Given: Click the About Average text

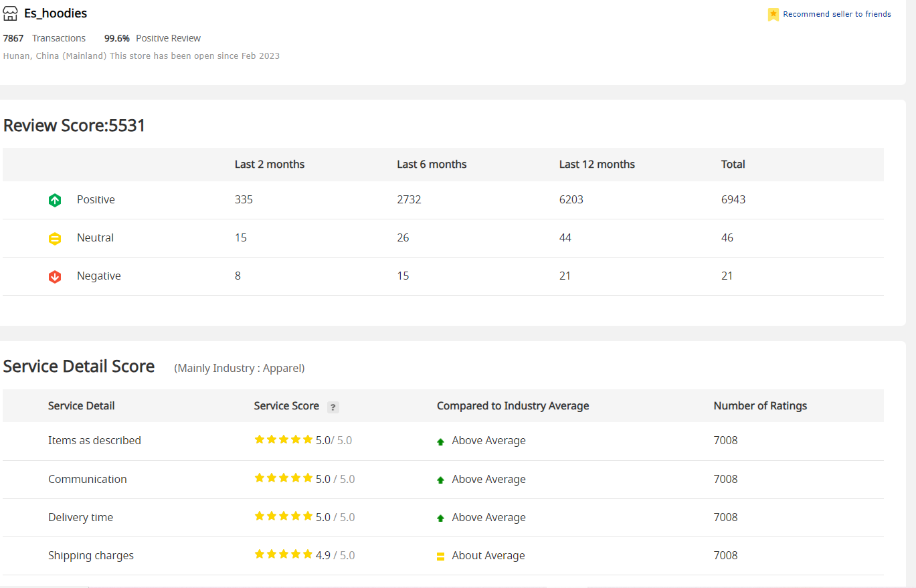Looking at the screenshot, I should 488,555.
